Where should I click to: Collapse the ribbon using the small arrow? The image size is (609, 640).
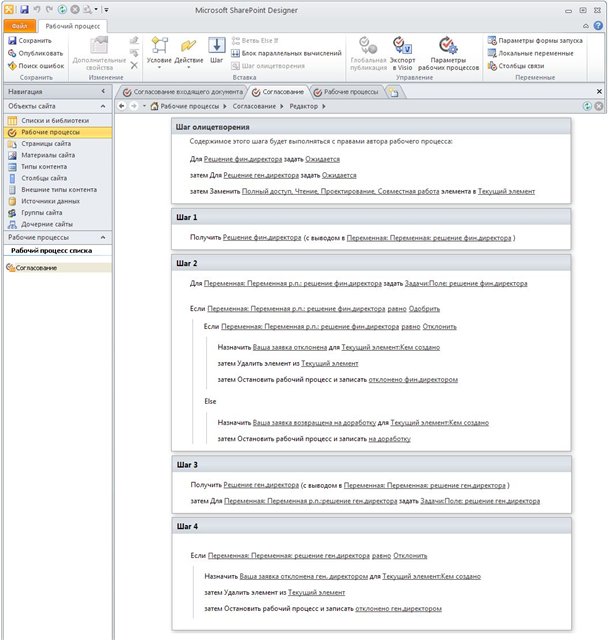pyautogui.click(x=586, y=26)
